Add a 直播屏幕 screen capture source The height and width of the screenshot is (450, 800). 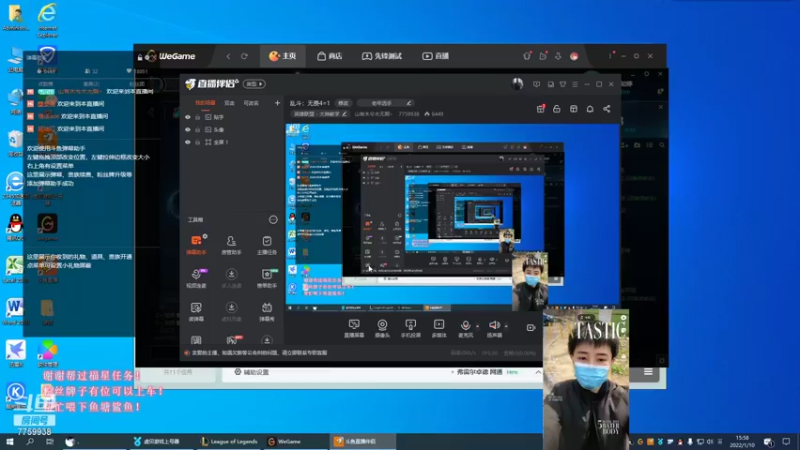click(354, 328)
